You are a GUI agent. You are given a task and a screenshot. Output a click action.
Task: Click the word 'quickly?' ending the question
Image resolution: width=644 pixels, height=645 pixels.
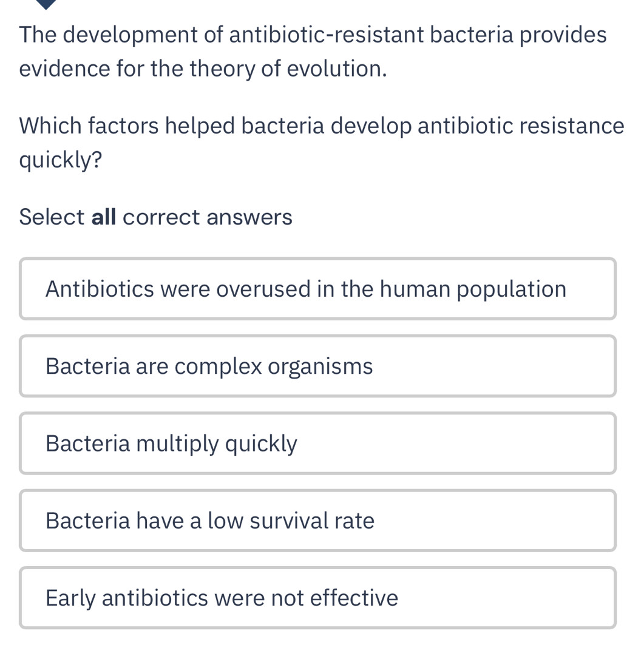[60, 160]
